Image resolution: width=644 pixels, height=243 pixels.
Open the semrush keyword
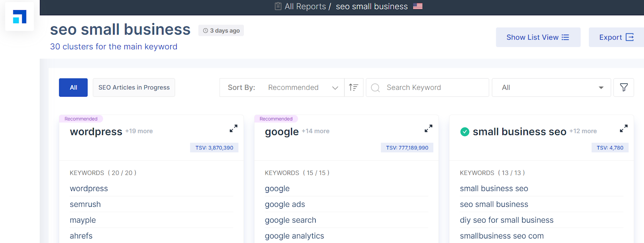(85, 204)
